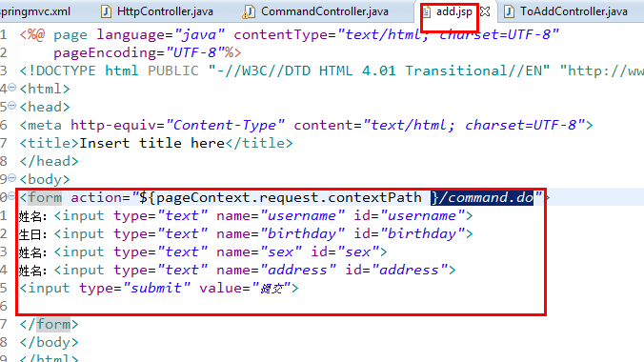
Task: Click the submit input tag line
Action: [x=159, y=288]
